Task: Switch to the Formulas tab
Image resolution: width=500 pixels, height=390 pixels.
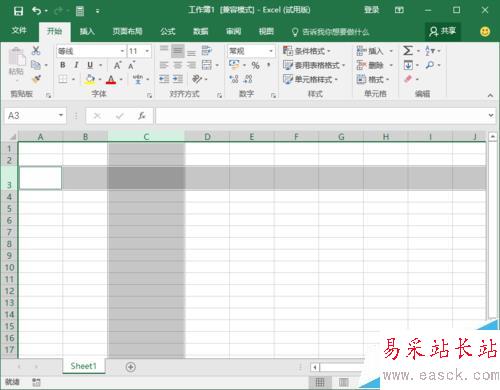Action: pyautogui.click(x=168, y=31)
